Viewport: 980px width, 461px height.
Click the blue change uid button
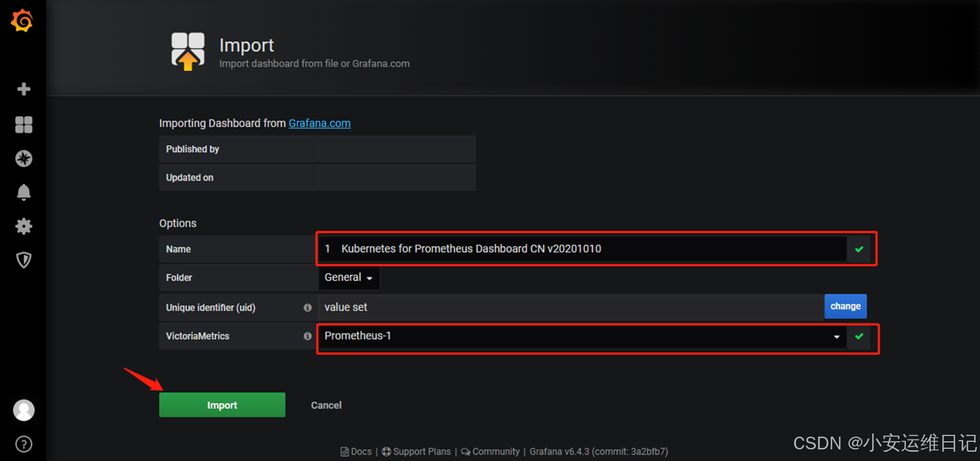(x=845, y=306)
